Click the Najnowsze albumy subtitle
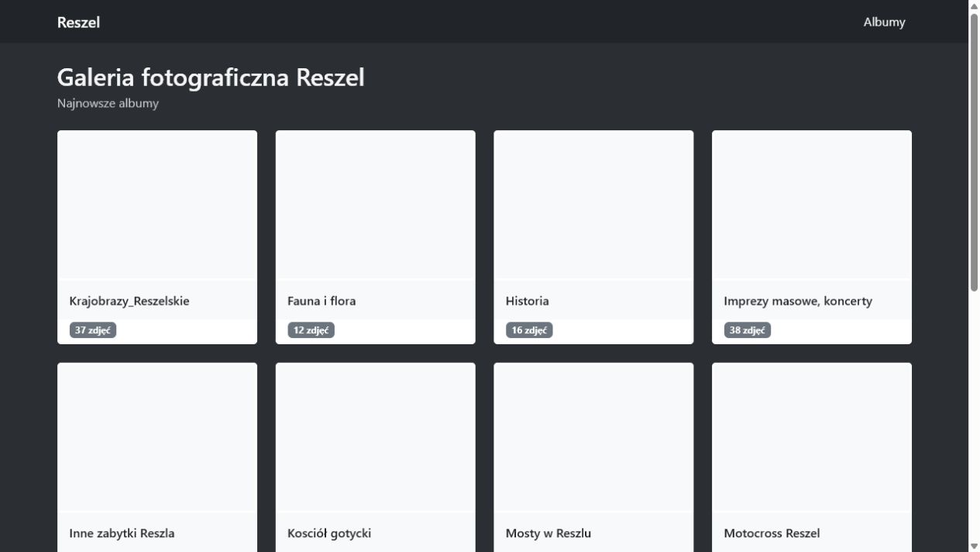Viewport: 980px width, 552px height. coord(108,103)
